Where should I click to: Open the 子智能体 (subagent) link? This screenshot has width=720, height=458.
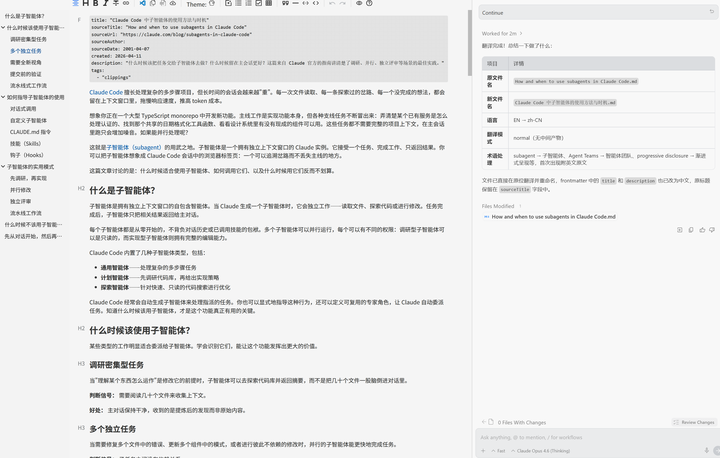[134, 147]
